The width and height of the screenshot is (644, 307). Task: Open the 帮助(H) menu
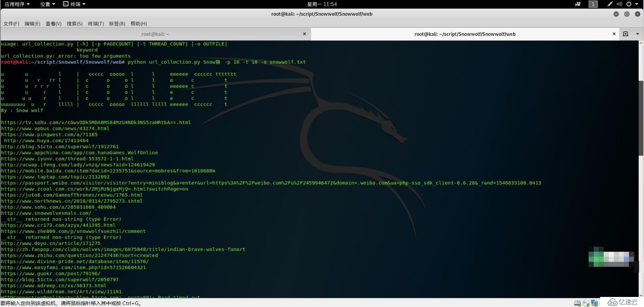pyautogui.click(x=138, y=24)
